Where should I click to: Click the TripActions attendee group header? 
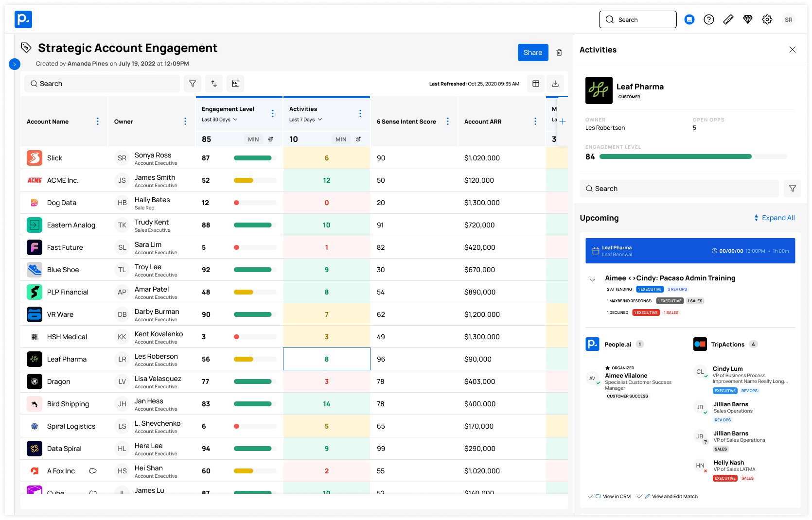725,344
